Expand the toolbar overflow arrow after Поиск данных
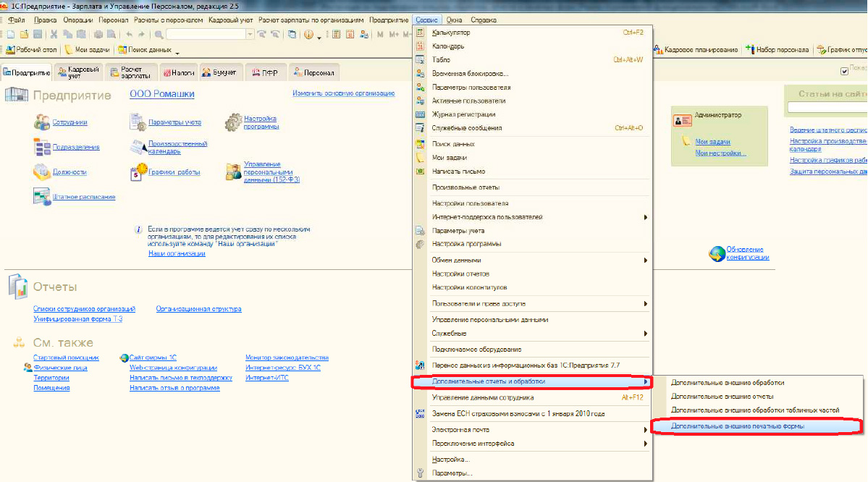 177,53
